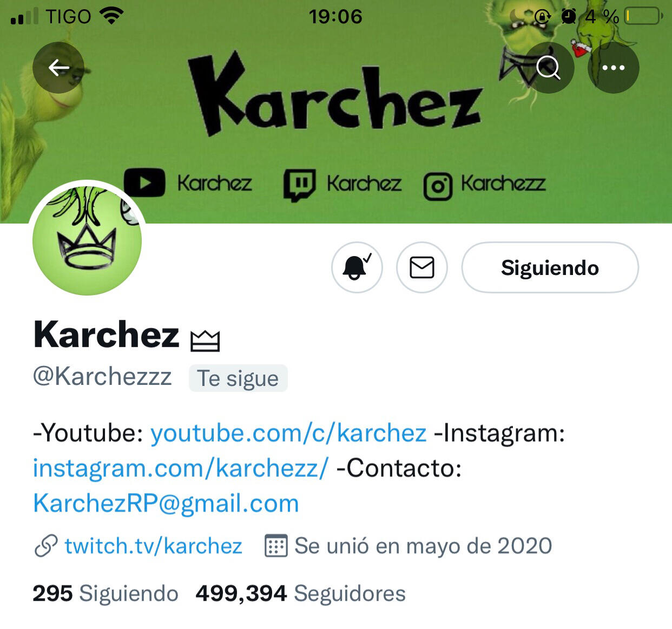Viewport: 672px width, 629px height.
Task: Tap the calendar icon by join date
Action: 276,546
